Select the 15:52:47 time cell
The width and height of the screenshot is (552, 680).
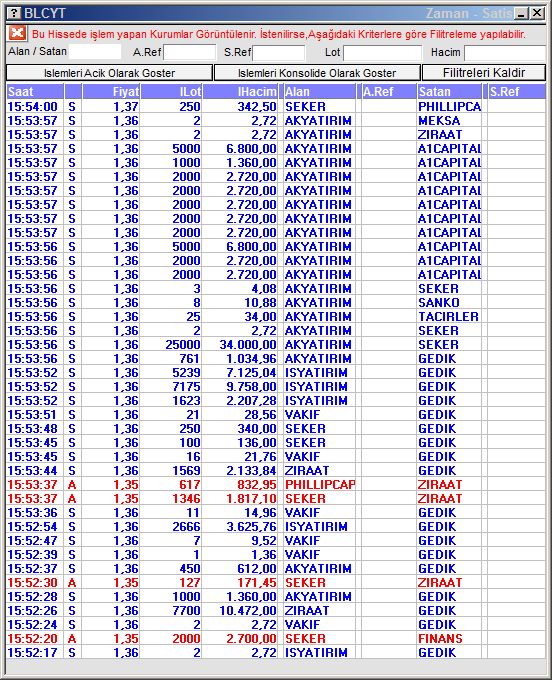coord(33,540)
